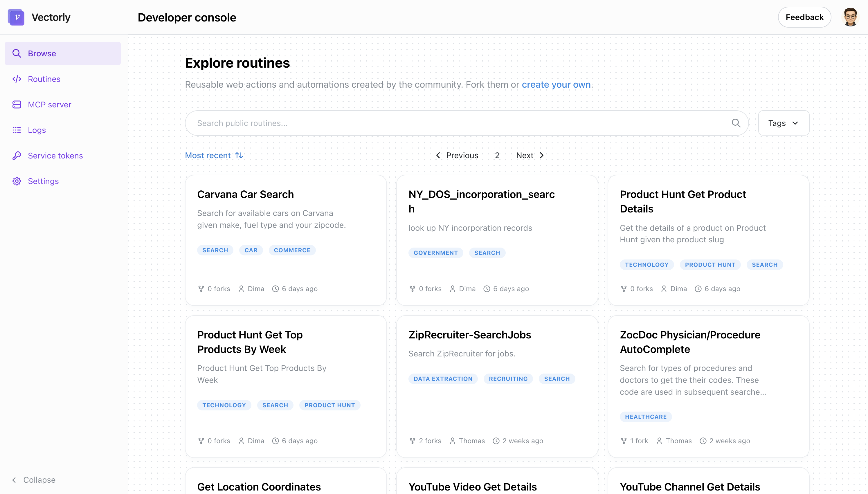The width and height of the screenshot is (868, 494).
Task: Click the magnifier icon in search bar
Action: point(736,123)
